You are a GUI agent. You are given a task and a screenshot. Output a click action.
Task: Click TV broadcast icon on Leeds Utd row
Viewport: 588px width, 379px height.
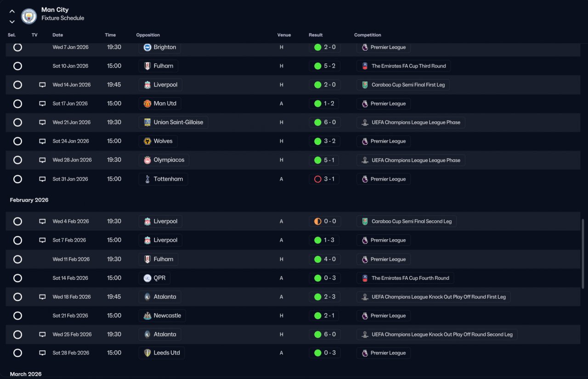[x=42, y=353]
